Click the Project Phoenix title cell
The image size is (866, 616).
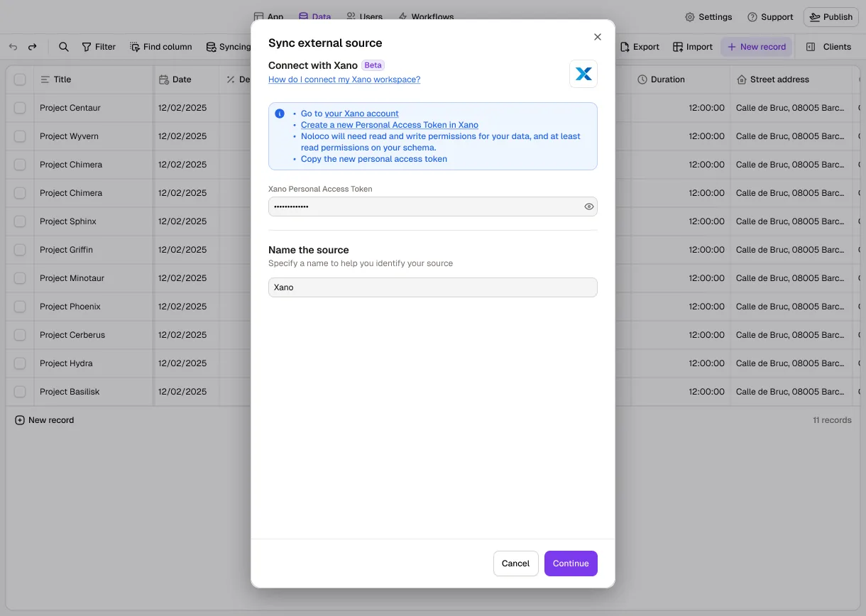point(93,307)
